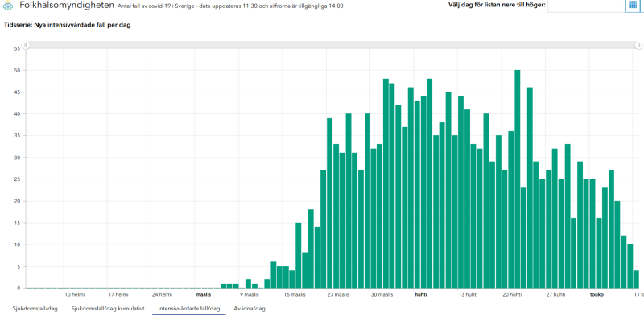Click the 'Välj dag för listan nere till höger' label
The width and height of the screenshot is (644, 316).
pos(497,5)
